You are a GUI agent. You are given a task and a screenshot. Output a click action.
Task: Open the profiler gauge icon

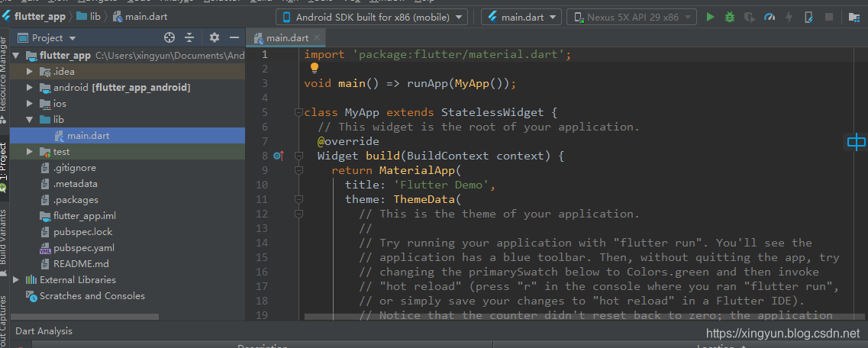[x=770, y=17]
